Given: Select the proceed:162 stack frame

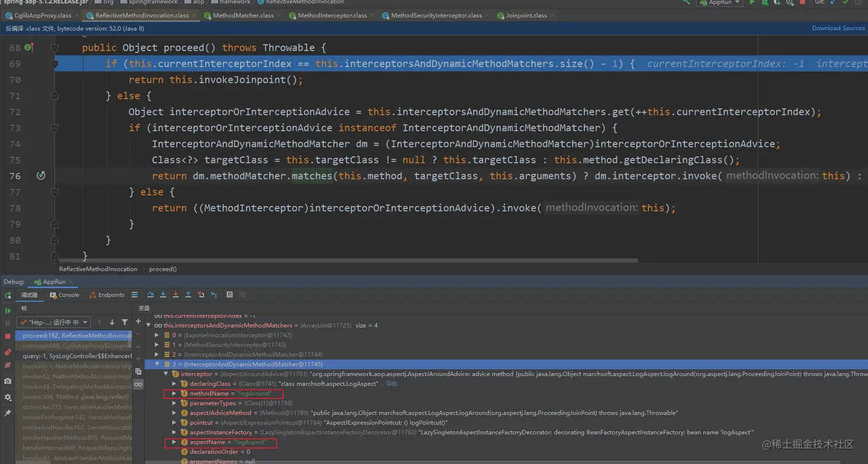Looking at the screenshot, I should pyautogui.click(x=73, y=335).
